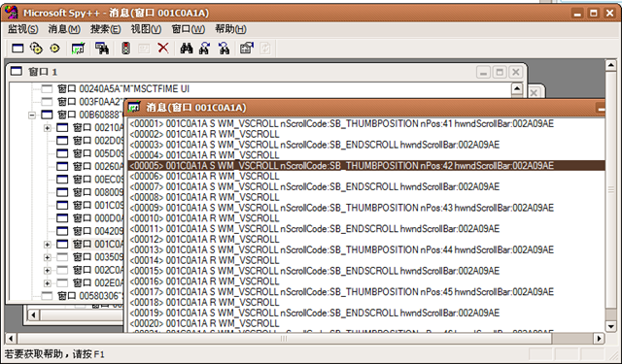Collapse the 窗口 00B60888 tree node
Screen dimensions: 622x364
(x=32, y=115)
